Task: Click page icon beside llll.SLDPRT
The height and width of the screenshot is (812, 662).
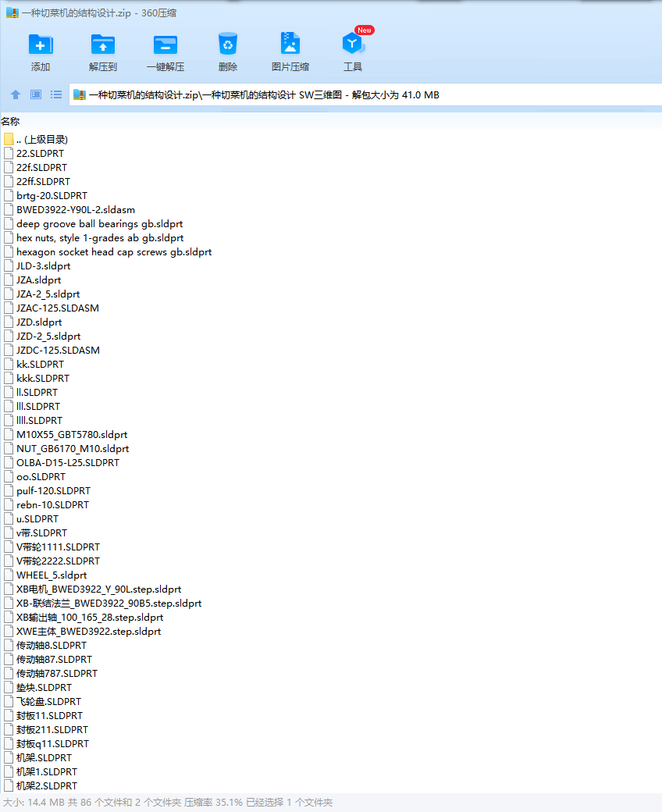Action: [x=9, y=420]
